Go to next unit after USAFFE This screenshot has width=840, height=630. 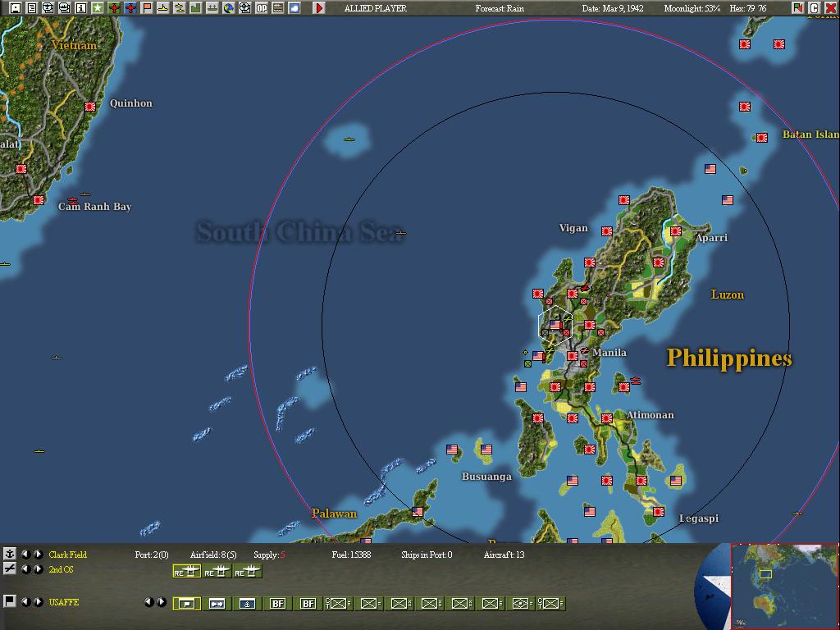[x=38, y=601]
